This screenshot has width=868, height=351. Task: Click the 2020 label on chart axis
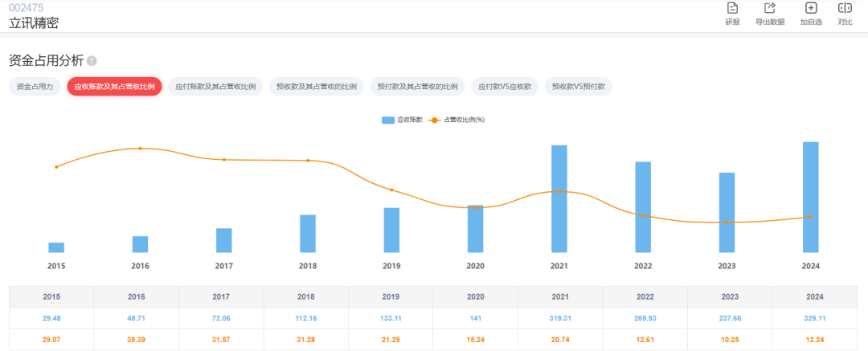[476, 266]
